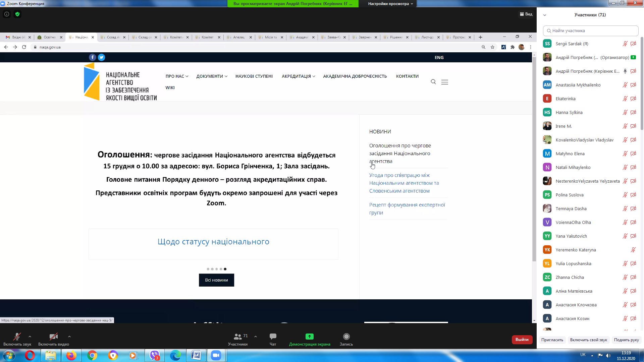Click the Пригласить button
Viewport: 644px width, 362px height.
552,340
